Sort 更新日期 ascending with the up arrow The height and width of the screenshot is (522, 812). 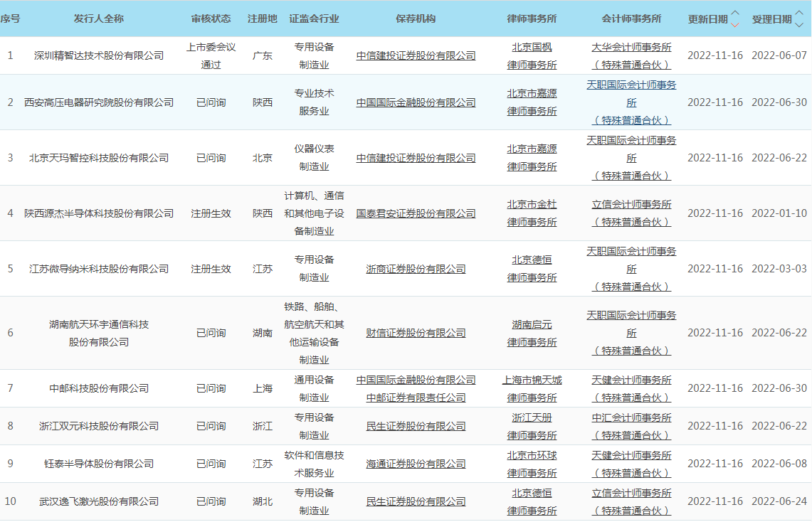(x=735, y=14)
